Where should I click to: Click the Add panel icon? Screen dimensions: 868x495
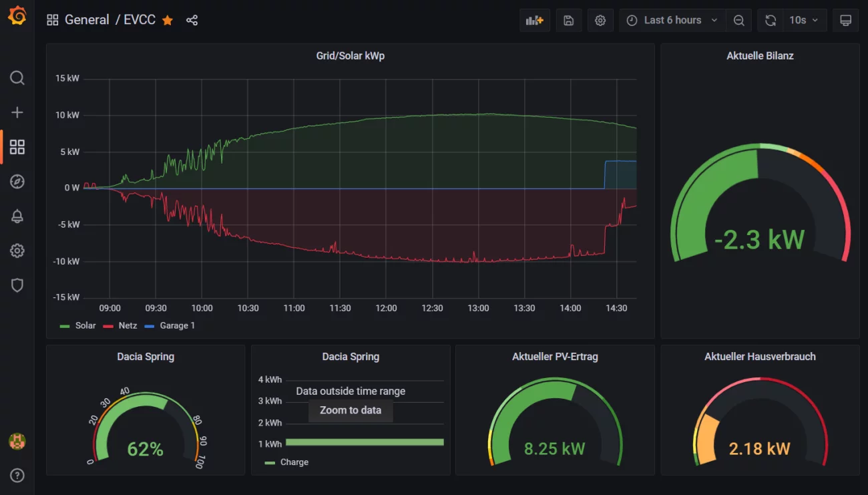pyautogui.click(x=534, y=20)
